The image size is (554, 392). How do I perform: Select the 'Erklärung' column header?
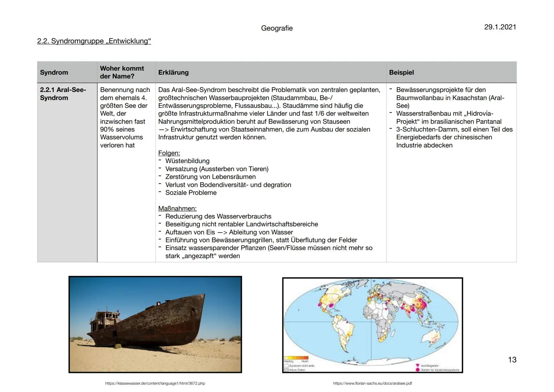pos(173,72)
